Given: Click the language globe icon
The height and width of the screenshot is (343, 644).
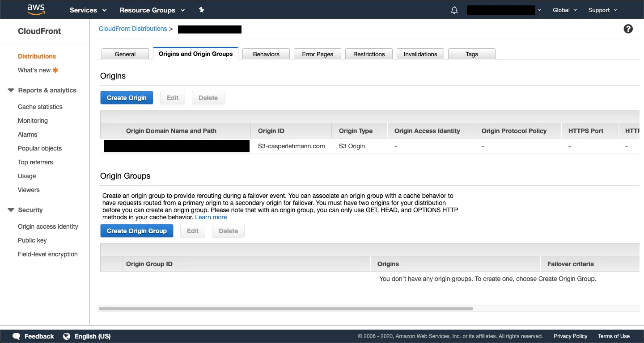Looking at the screenshot, I should (x=67, y=336).
